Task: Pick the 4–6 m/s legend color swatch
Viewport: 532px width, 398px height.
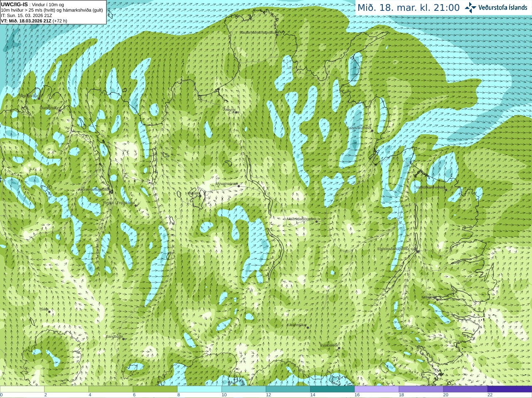Action: tap(111, 389)
